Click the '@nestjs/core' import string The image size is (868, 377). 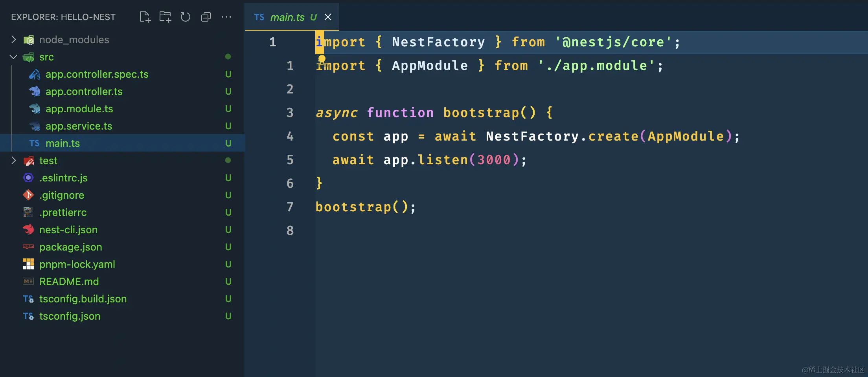click(x=613, y=42)
